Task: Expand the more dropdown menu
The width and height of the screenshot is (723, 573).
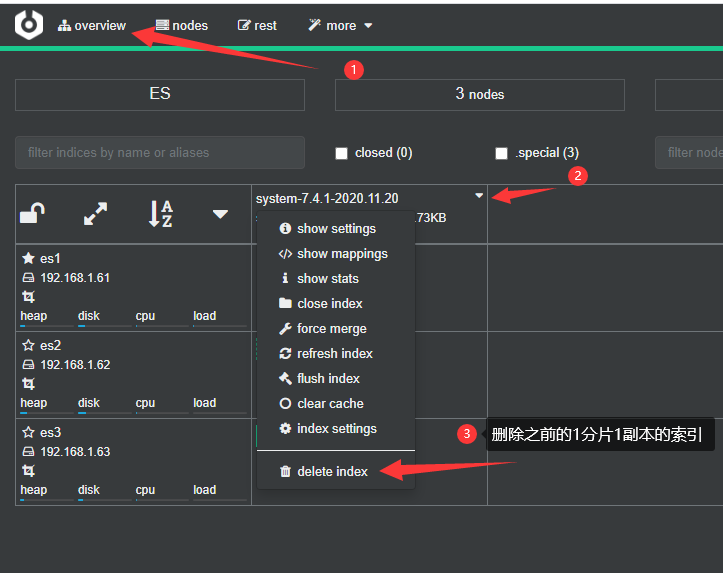Action: [x=340, y=26]
